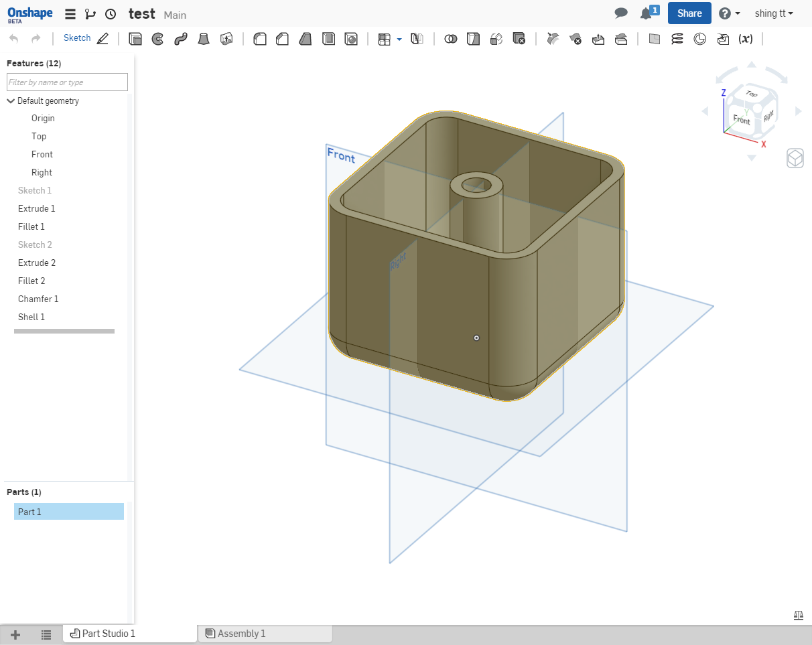Select the Shell tool

pyautogui.click(x=328, y=39)
